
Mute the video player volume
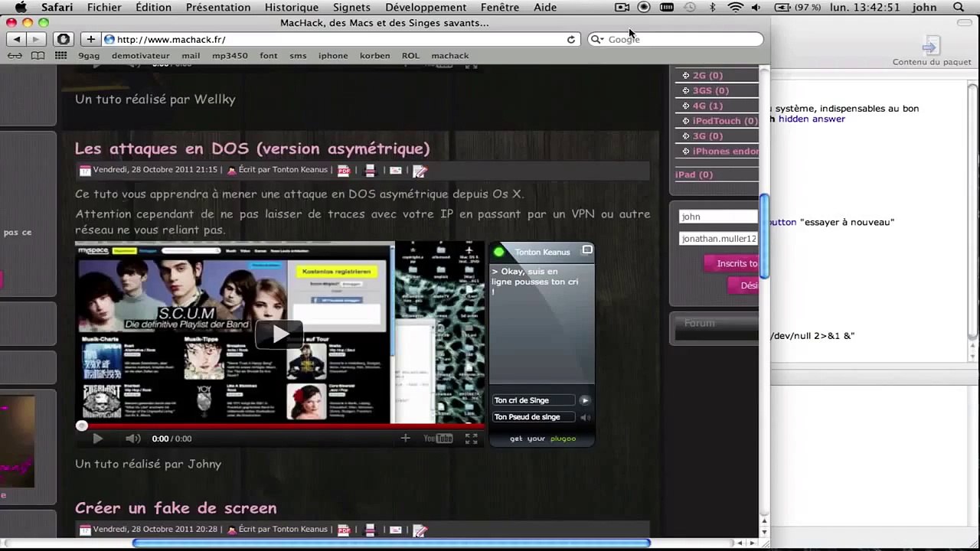132,439
